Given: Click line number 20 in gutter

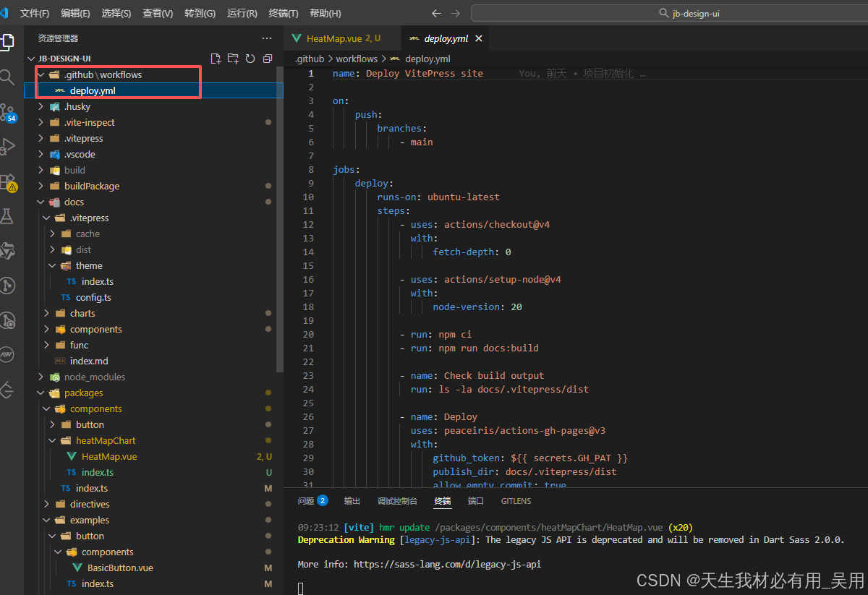Looking at the screenshot, I should pyautogui.click(x=308, y=334).
